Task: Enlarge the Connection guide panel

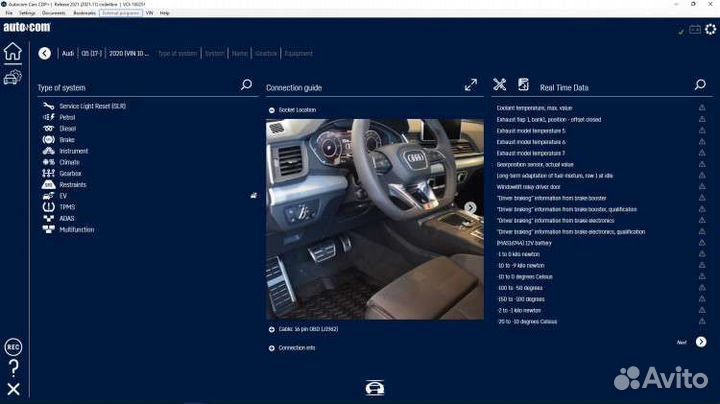Action: click(471, 84)
